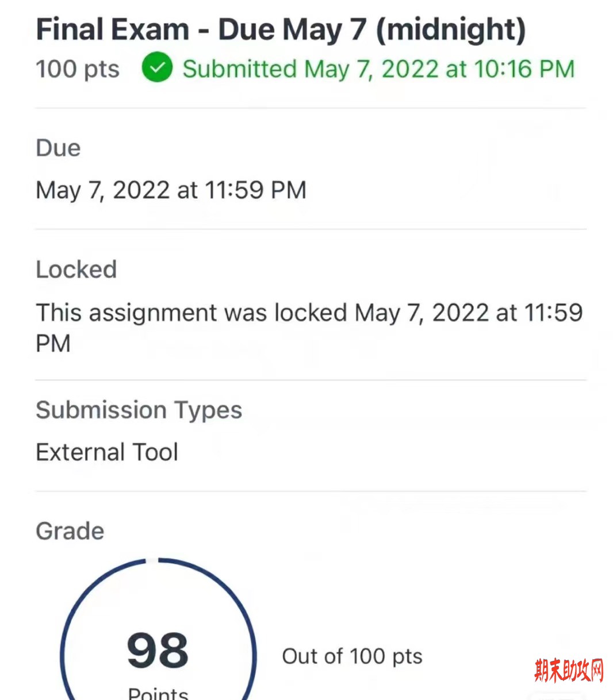The height and width of the screenshot is (700, 613).
Task: Click the Grade section heading
Action: [x=70, y=531]
